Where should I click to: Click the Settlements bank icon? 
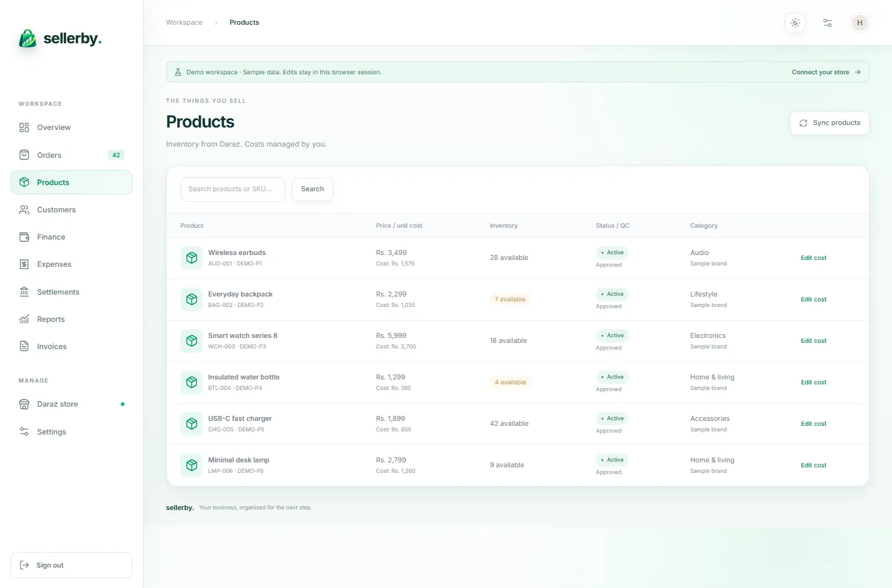pos(24,292)
